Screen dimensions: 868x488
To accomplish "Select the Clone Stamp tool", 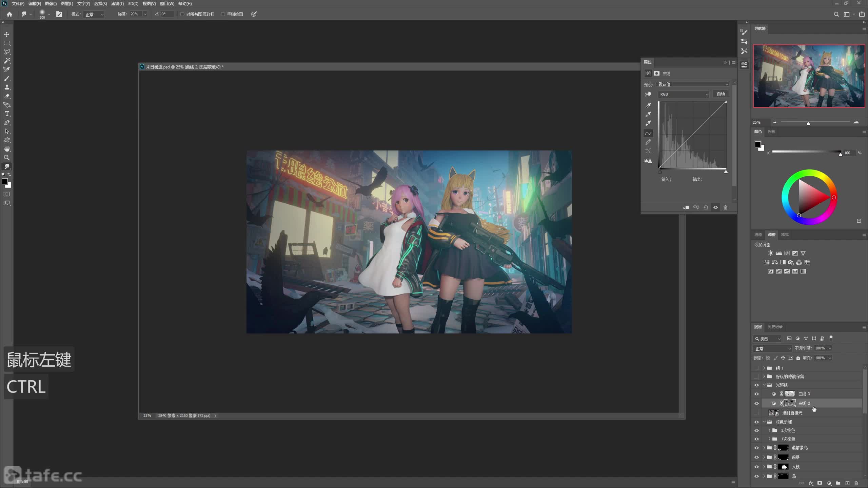I will pyautogui.click(x=7, y=87).
